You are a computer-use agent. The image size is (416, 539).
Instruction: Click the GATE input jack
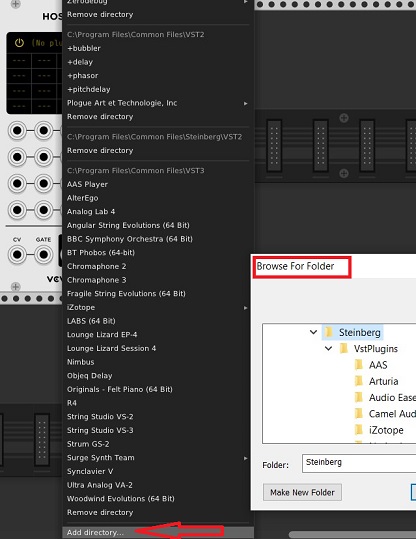[x=43, y=255]
